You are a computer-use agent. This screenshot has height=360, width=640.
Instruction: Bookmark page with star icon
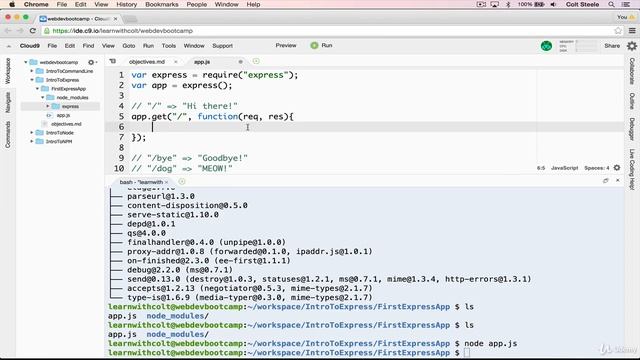(x=618, y=31)
